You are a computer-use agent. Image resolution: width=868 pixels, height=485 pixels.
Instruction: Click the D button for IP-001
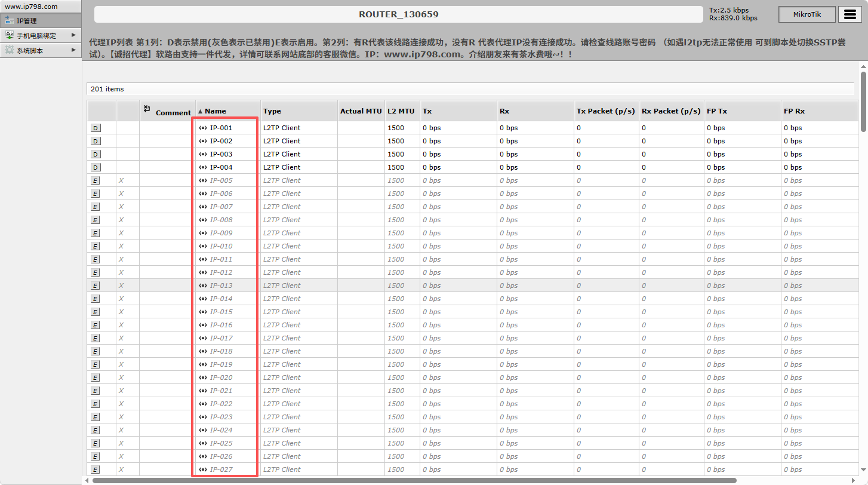tap(96, 128)
